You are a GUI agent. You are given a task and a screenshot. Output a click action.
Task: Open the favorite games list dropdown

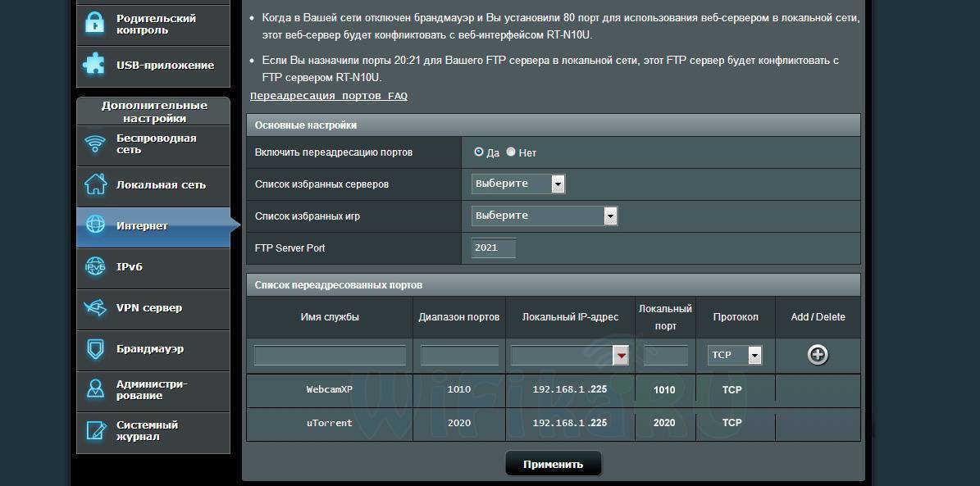point(545,216)
